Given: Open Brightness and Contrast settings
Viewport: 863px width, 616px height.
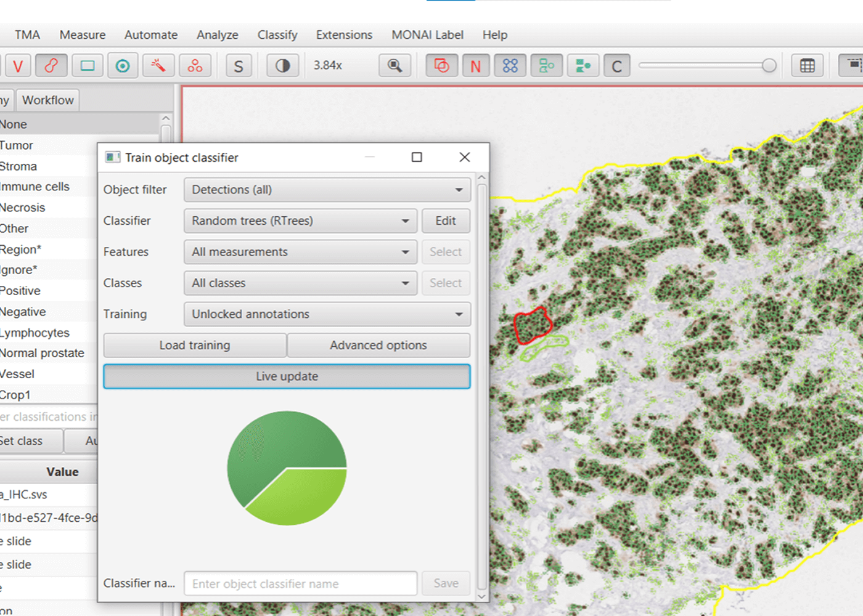Looking at the screenshot, I should click(x=283, y=65).
